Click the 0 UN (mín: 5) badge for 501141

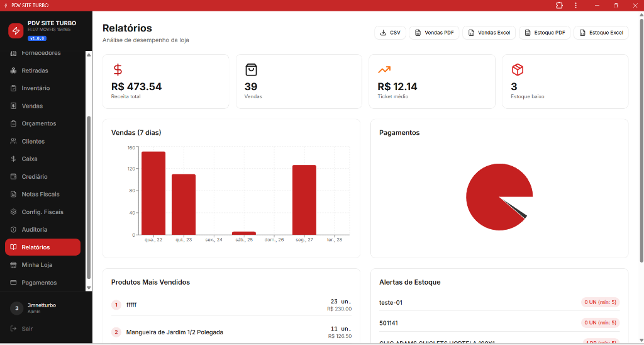point(601,323)
